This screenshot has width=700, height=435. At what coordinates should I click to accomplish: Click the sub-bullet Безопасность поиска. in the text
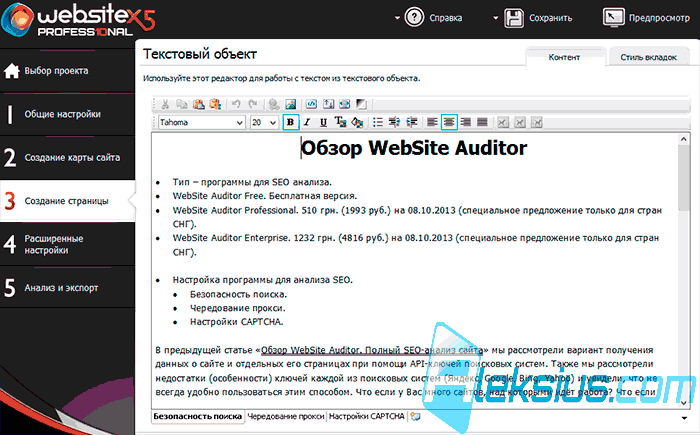tap(238, 294)
